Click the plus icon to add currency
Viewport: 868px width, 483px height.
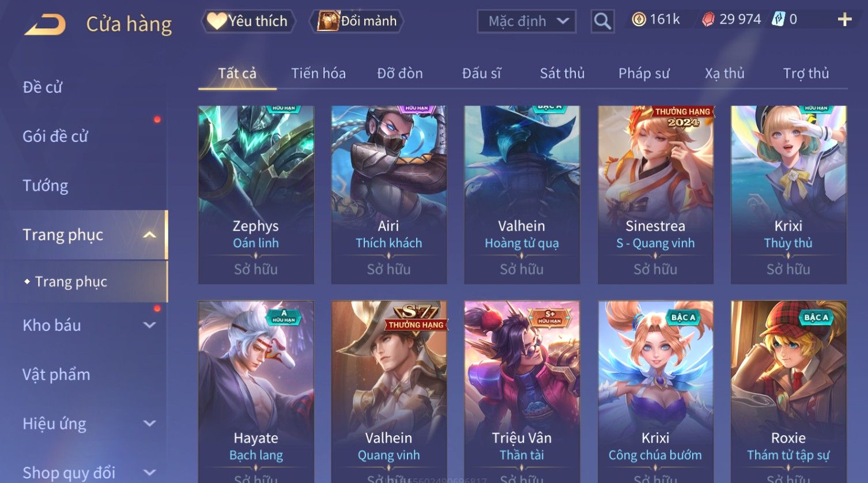click(844, 20)
